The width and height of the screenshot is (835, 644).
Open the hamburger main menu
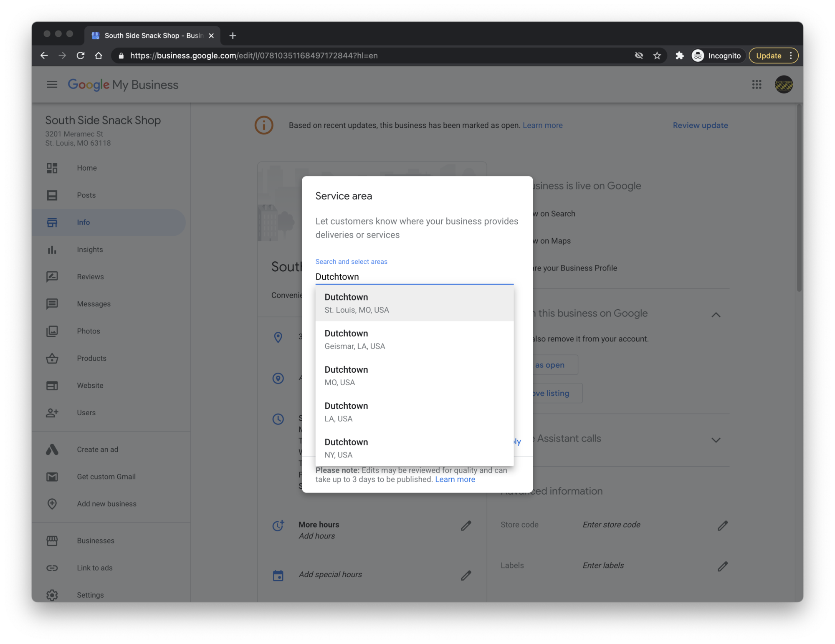(x=52, y=85)
